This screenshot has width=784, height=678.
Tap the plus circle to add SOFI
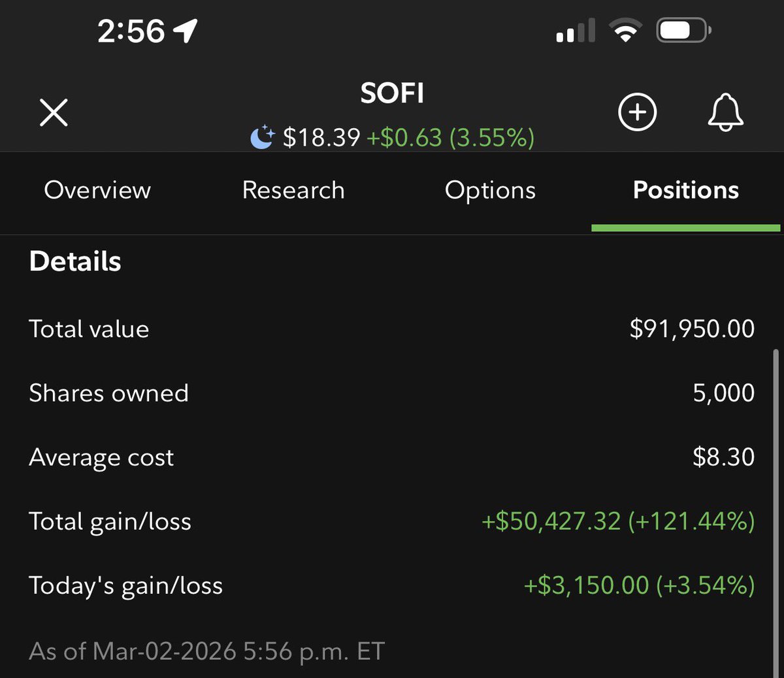click(x=637, y=112)
